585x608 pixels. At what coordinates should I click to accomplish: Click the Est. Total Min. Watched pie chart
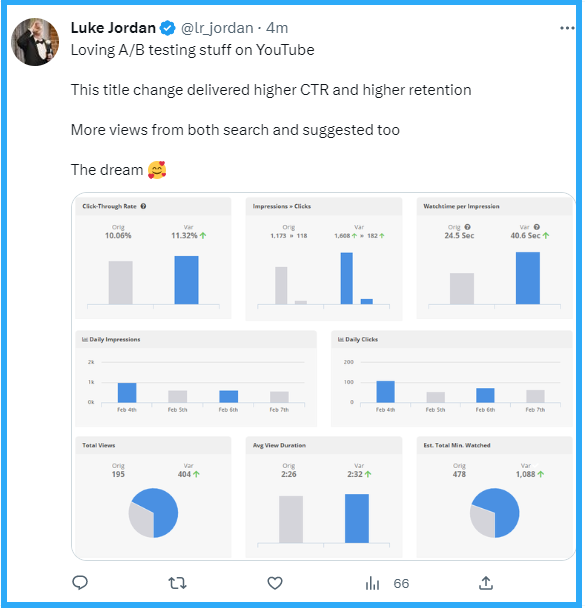494,513
